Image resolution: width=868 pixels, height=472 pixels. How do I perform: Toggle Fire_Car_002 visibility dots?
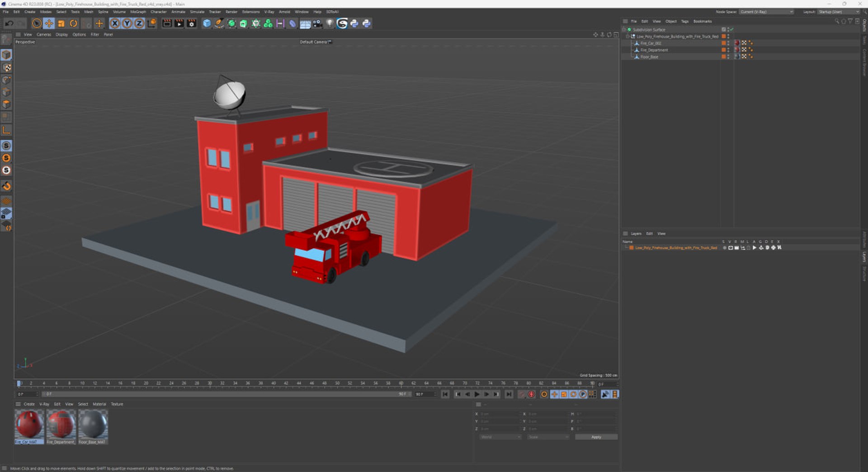point(728,43)
